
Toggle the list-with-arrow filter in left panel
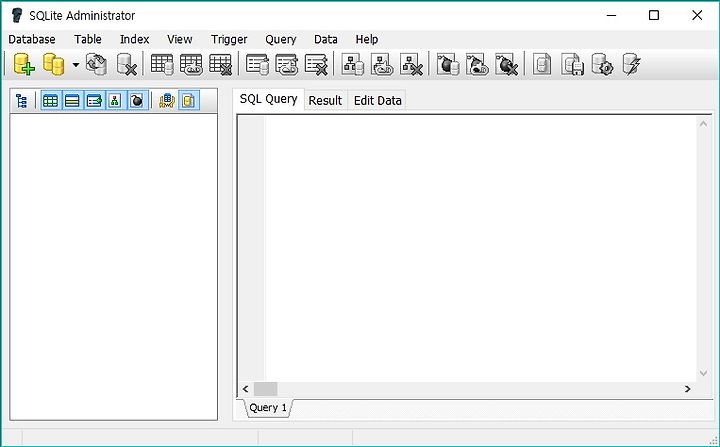(94, 101)
